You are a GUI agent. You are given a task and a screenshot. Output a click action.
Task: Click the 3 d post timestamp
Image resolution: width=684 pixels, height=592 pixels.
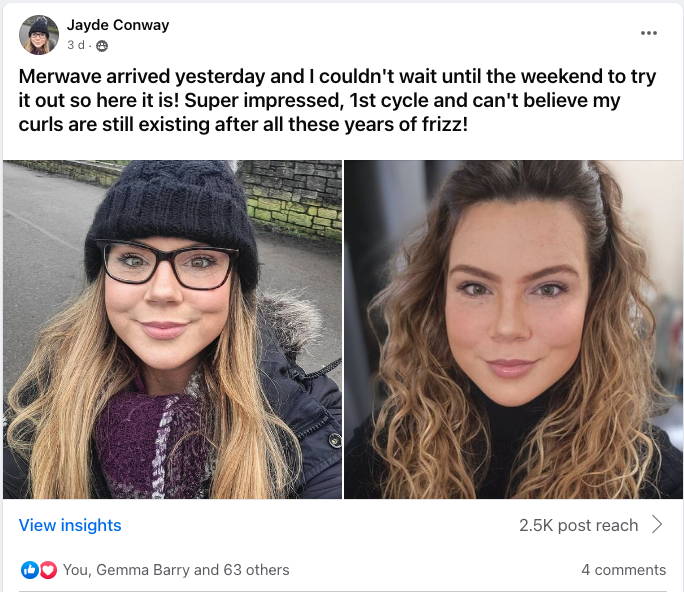(x=76, y=45)
